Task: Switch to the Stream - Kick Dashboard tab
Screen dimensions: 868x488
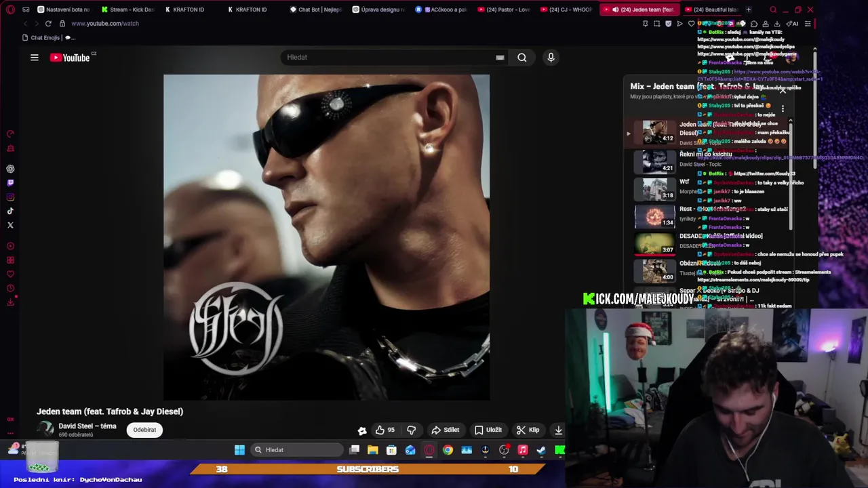Action: (x=127, y=9)
